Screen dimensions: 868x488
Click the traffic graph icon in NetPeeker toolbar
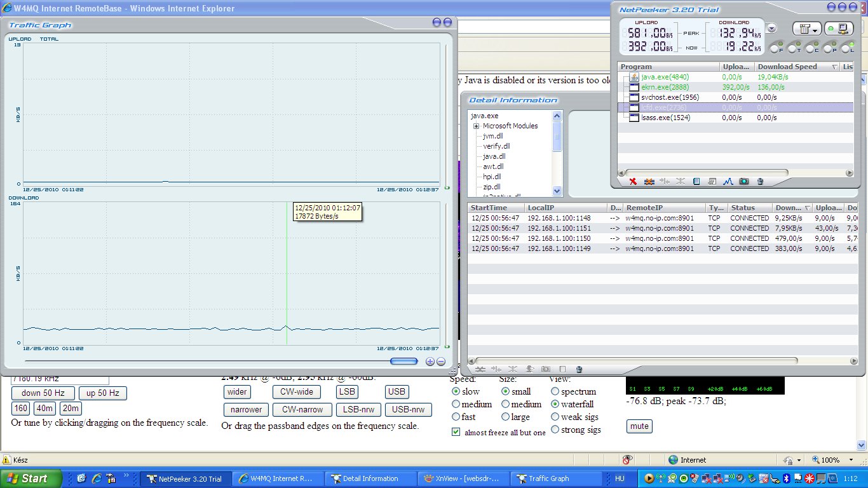[728, 182]
